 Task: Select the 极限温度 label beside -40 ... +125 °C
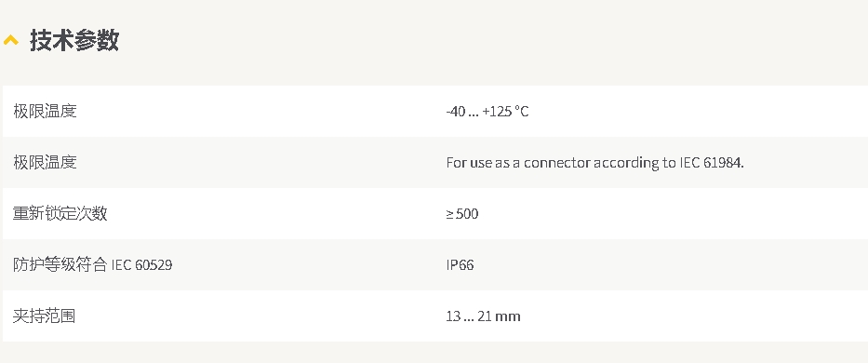pos(45,112)
